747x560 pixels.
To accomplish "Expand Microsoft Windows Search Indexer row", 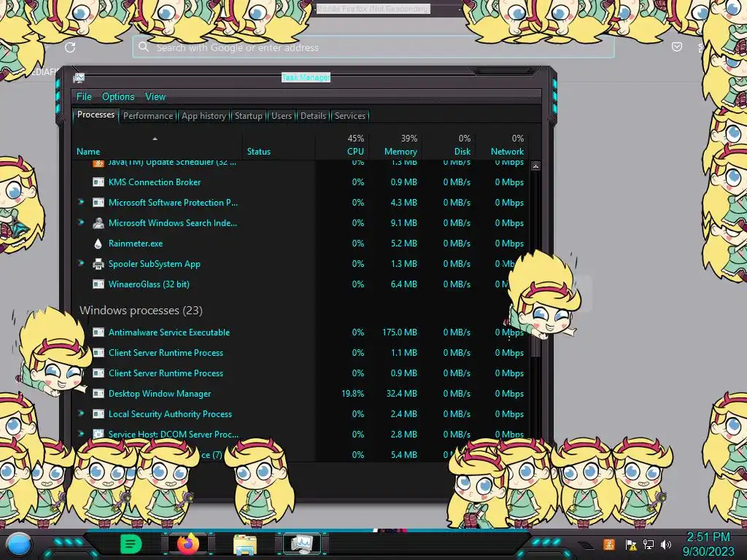I will (81, 222).
